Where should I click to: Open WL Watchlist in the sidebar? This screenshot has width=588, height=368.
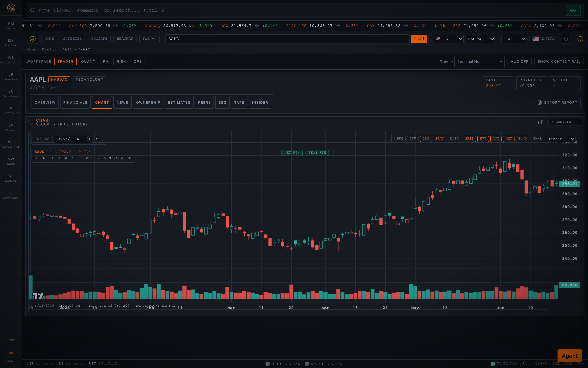tap(11, 144)
